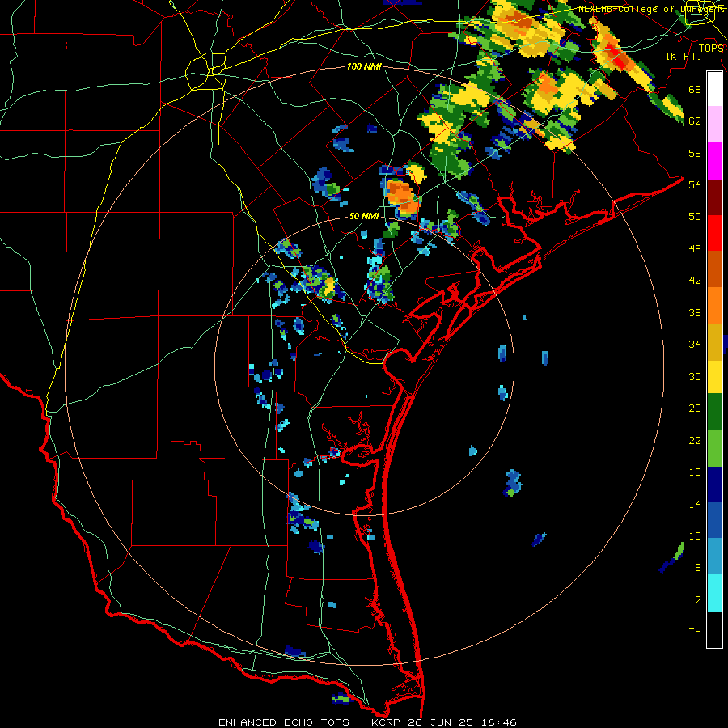Select the dark orange legend swatch
Image resolution: width=728 pixels, height=728 pixels.
714,269
